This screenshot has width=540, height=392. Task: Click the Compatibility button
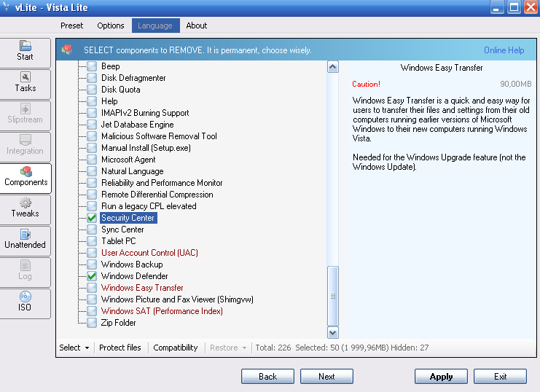tap(176, 348)
